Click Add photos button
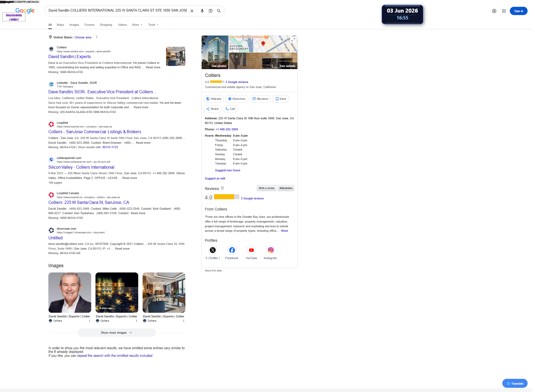This screenshot has width=535, height=392. tap(286, 188)
